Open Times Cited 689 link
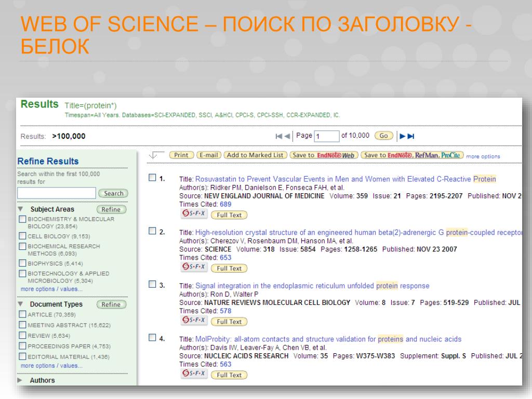Viewport: 532px width, 399px height. (x=225, y=204)
